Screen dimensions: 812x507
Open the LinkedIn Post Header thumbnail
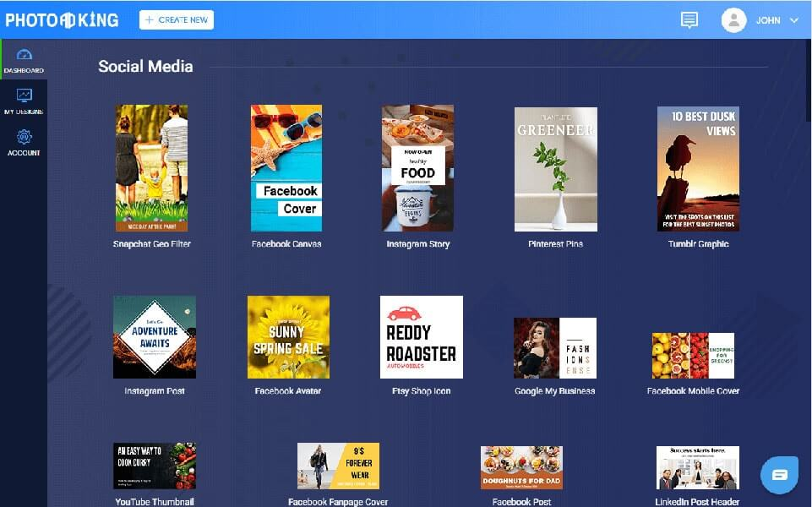(x=698, y=467)
